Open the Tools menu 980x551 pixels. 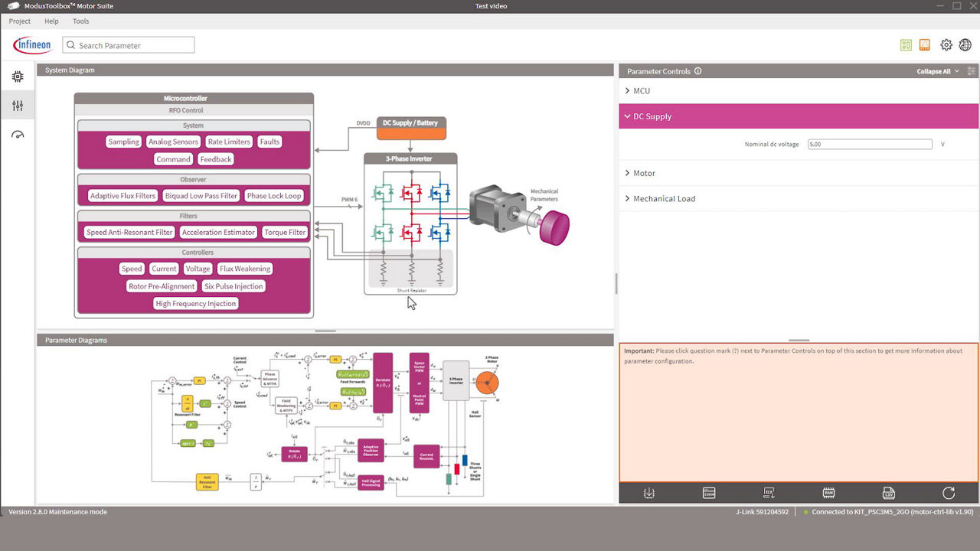80,21
